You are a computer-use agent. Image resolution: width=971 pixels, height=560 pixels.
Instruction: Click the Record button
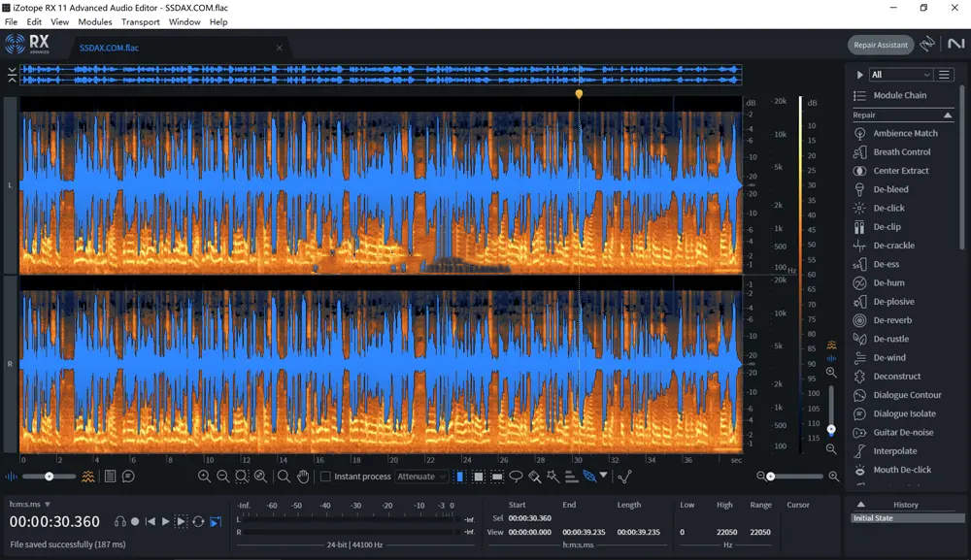click(135, 521)
